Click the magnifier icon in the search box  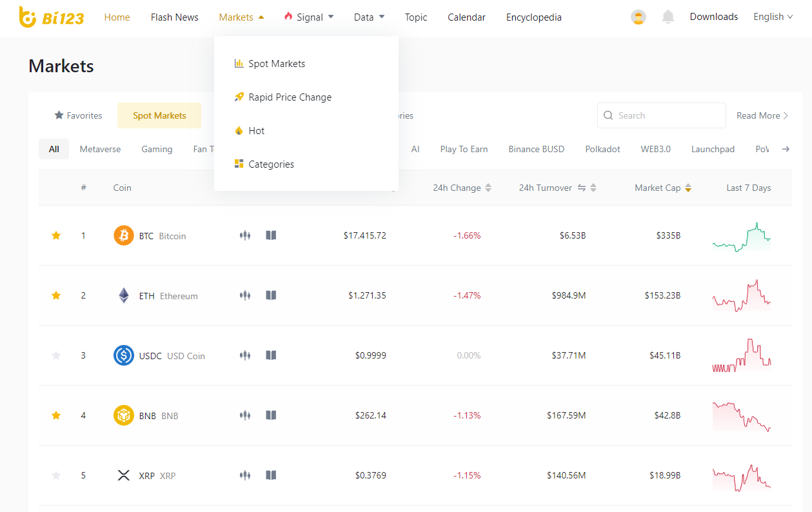(x=608, y=115)
